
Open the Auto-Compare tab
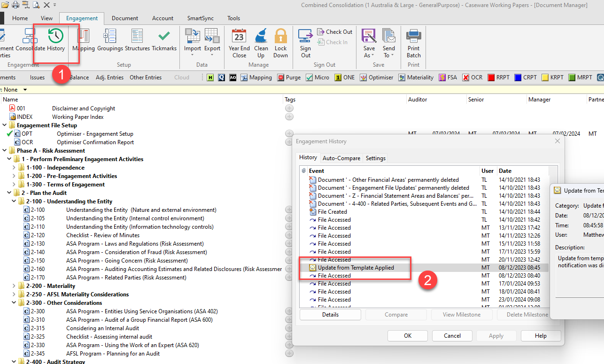pos(341,158)
